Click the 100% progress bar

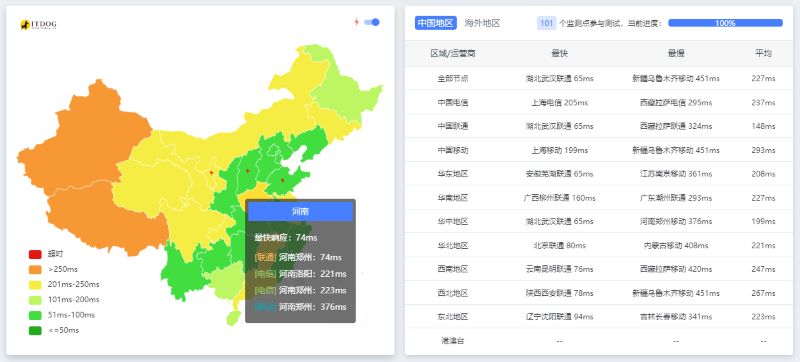[725, 23]
